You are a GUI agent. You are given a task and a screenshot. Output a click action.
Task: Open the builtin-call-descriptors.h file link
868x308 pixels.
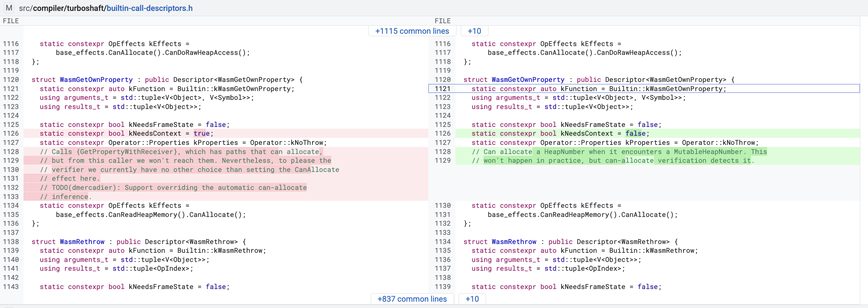point(150,8)
